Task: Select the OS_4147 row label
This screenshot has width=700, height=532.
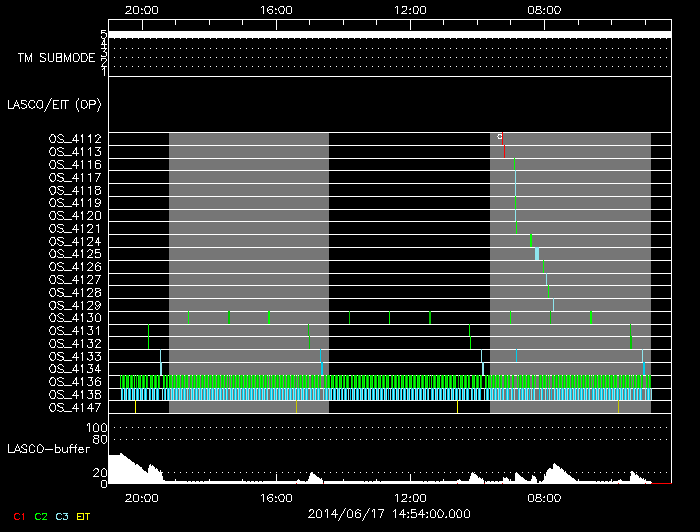Action: 75,407
